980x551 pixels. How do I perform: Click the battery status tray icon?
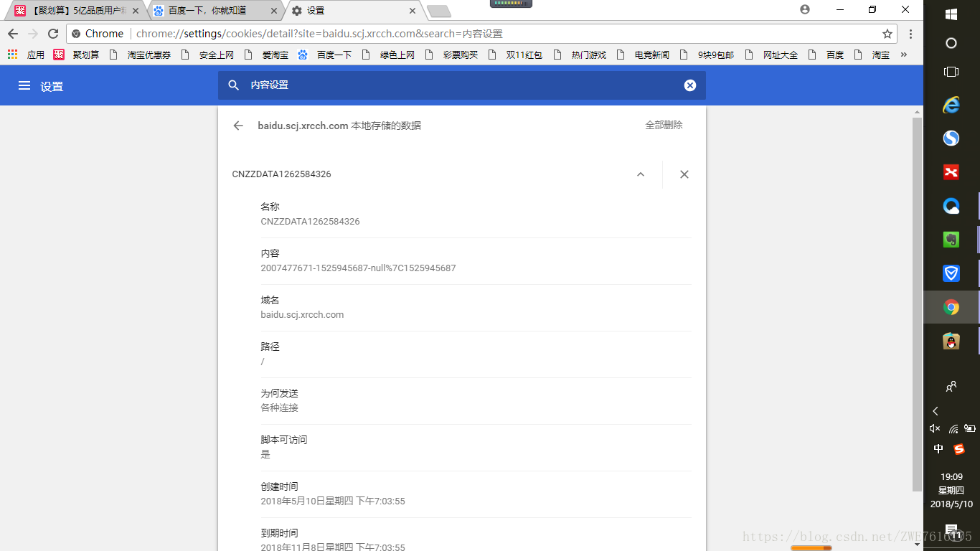970,428
